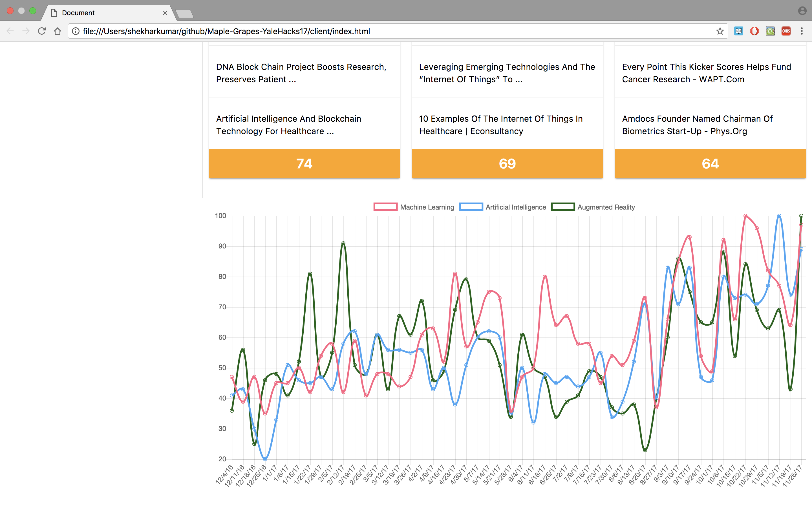Viewport: 812px width, 507px height.
Task: Open a new tab button
Action: click(185, 14)
